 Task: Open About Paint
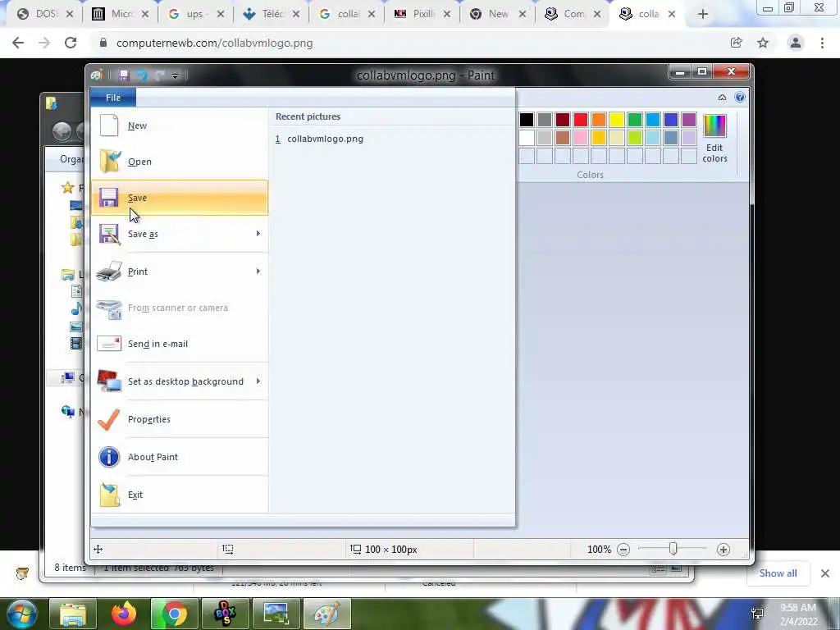coord(180,457)
